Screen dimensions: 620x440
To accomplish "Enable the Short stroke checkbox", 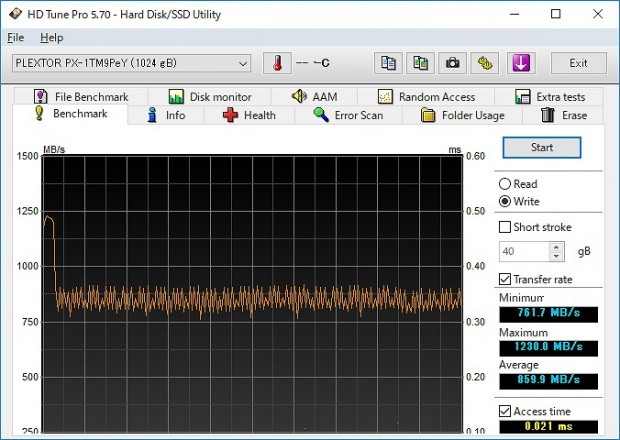I will [x=505, y=227].
